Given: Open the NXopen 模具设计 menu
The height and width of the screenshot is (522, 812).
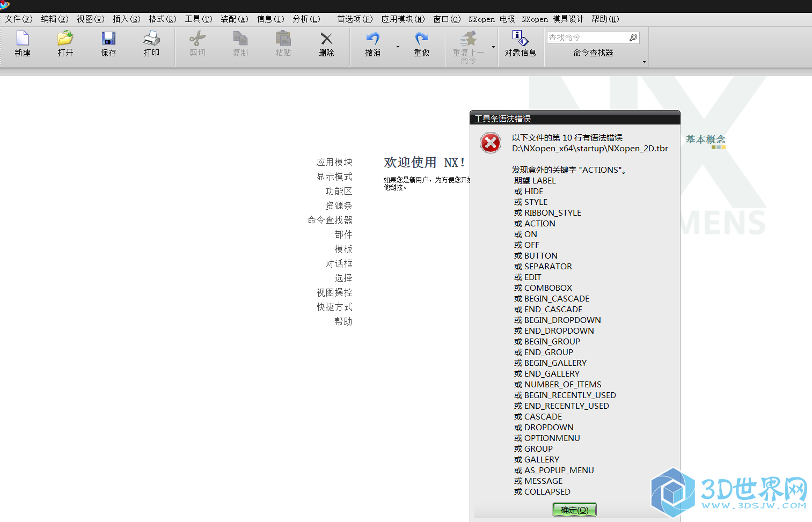Looking at the screenshot, I should coord(553,19).
